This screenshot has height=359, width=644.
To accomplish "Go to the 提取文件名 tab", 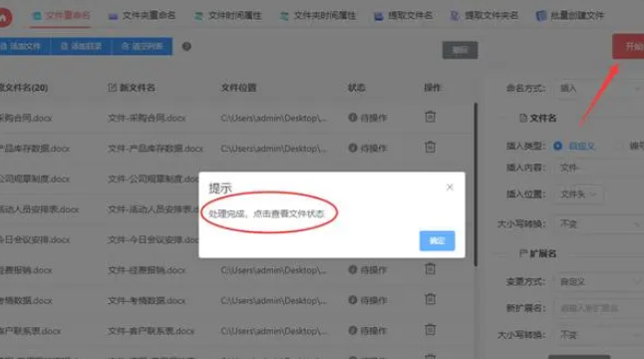I will [404, 16].
